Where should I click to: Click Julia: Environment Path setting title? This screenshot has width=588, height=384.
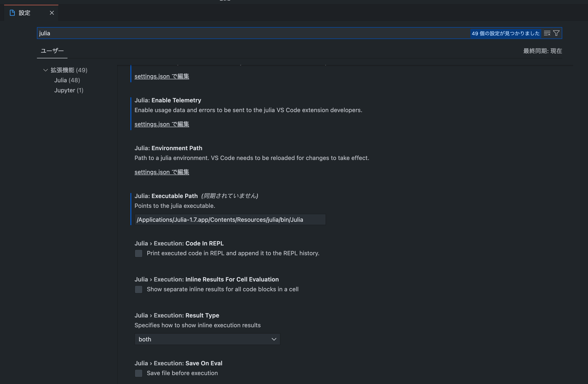coord(168,148)
